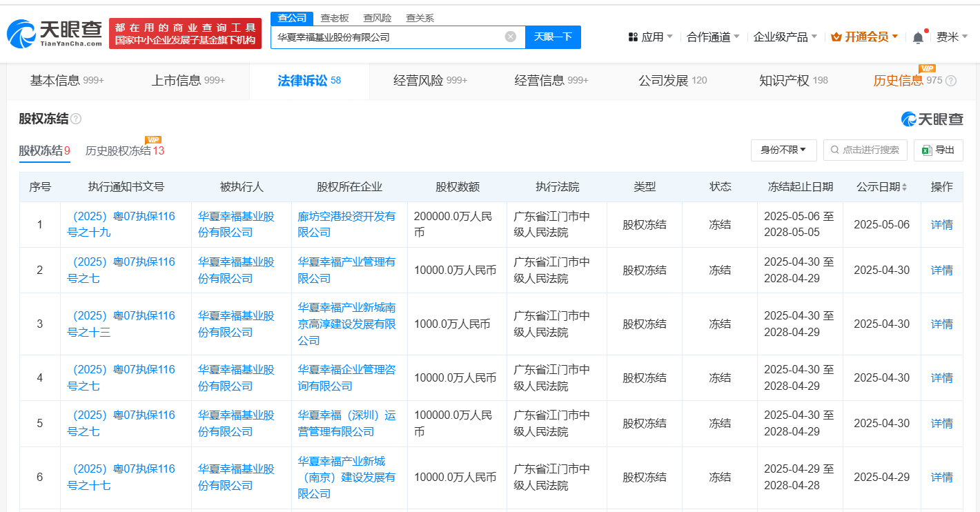This screenshot has width=980, height=512.
Task: Open the 应用 apps grid menu
Action: click(x=649, y=37)
